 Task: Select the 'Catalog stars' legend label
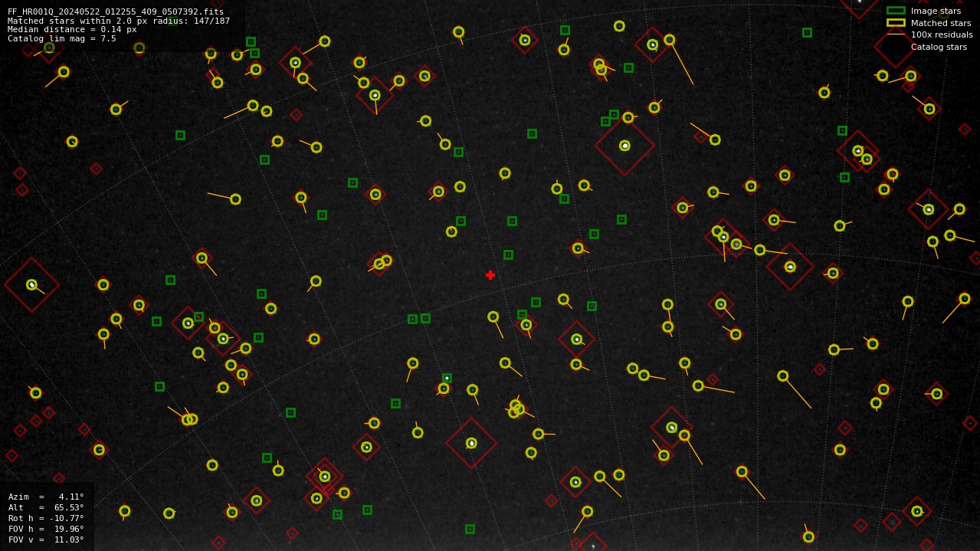coord(939,47)
